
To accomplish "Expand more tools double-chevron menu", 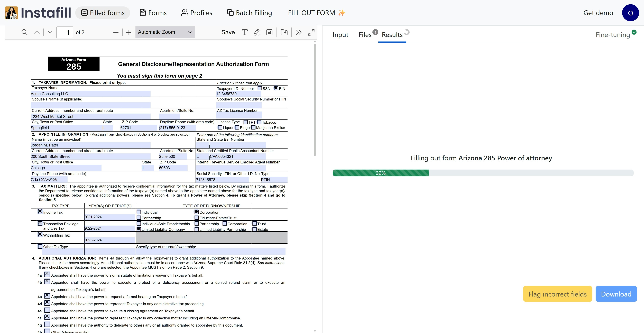I will click(x=299, y=32).
